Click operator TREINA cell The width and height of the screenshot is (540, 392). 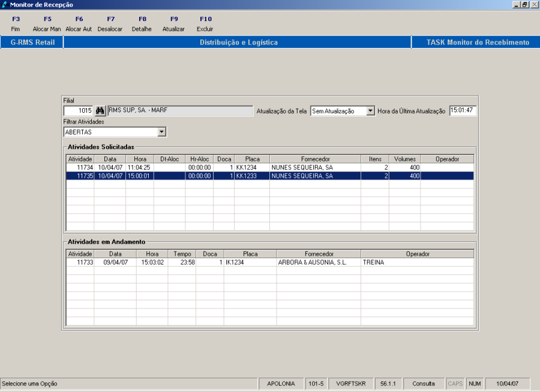coord(418,262)
